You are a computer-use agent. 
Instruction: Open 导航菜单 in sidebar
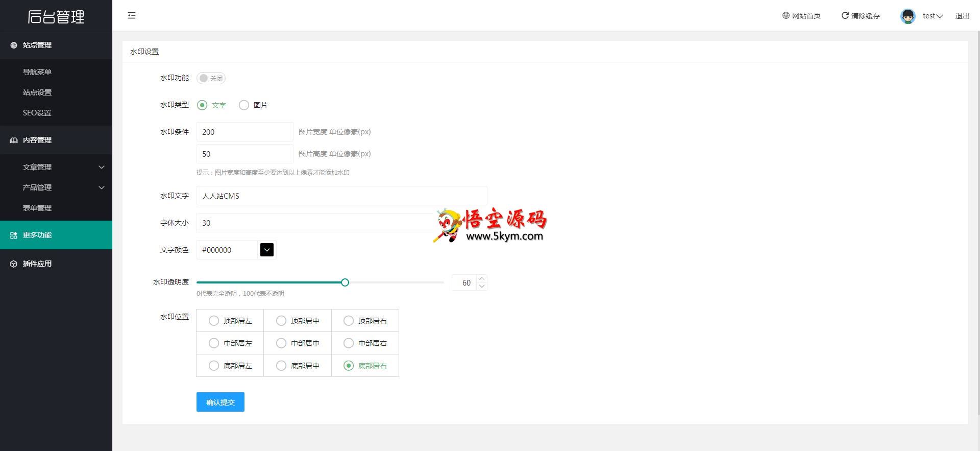tap(56, 72)
